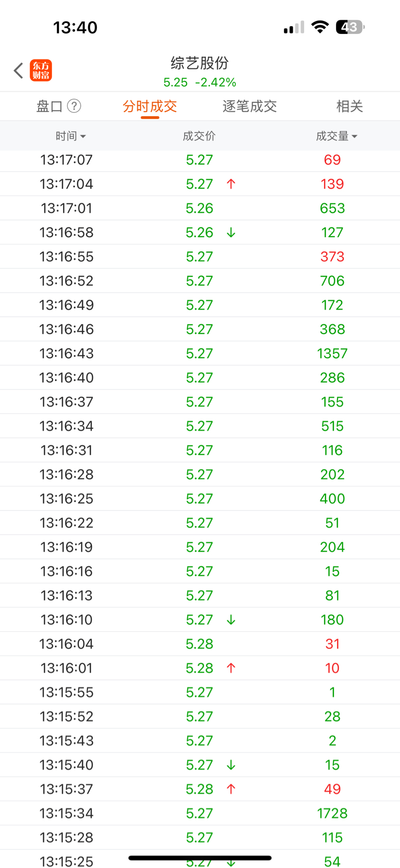
Task: Tap the question mark help icon beside 盘口
Action: click(x=74, y=106)
